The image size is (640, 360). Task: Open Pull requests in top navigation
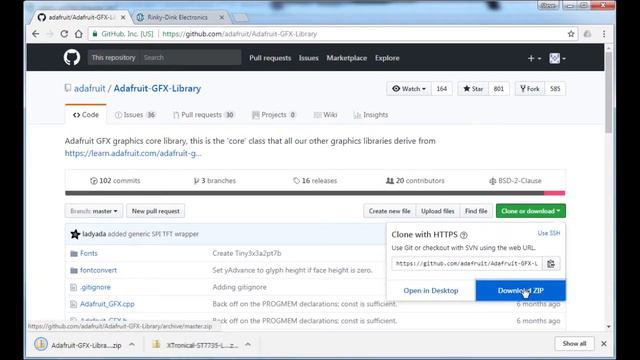coord(270,58)
